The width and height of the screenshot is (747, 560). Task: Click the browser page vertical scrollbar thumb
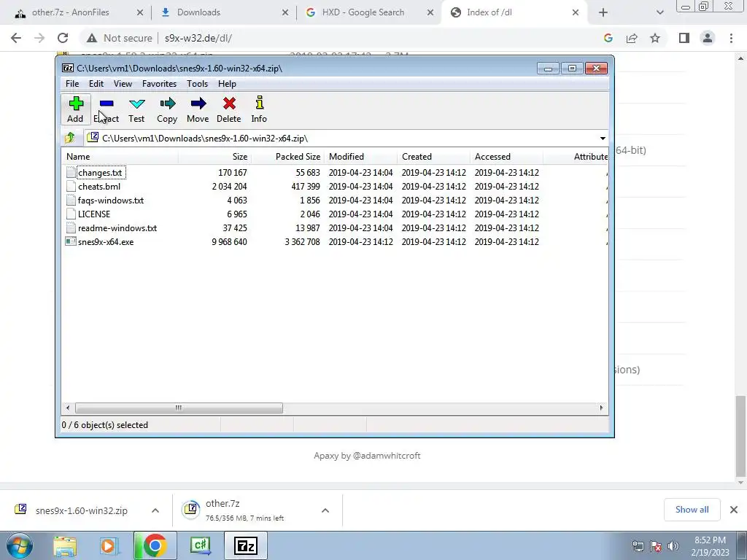click(x=741, y=436)
